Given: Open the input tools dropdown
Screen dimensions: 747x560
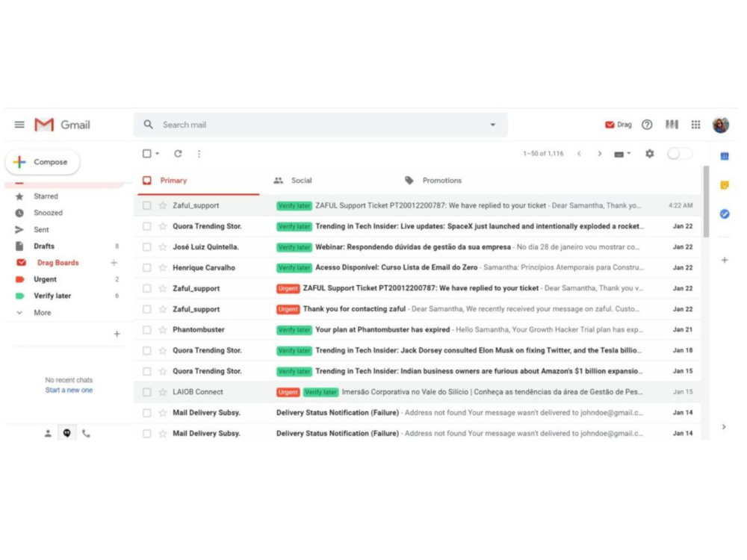Looking at the screenshot, I should (x=622, y=154).
